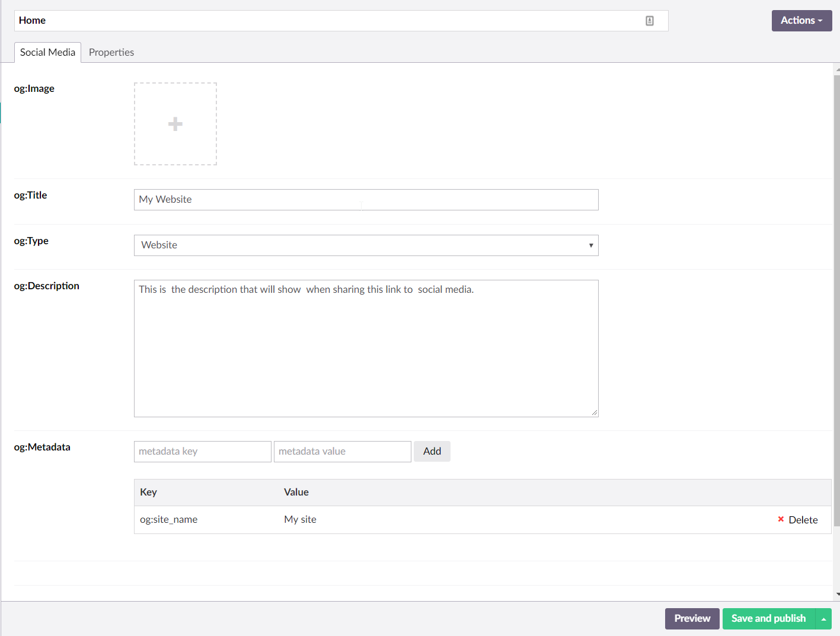
Task: Click the og:Description field label
Action: pyautogui.click(x=47, y=286)
